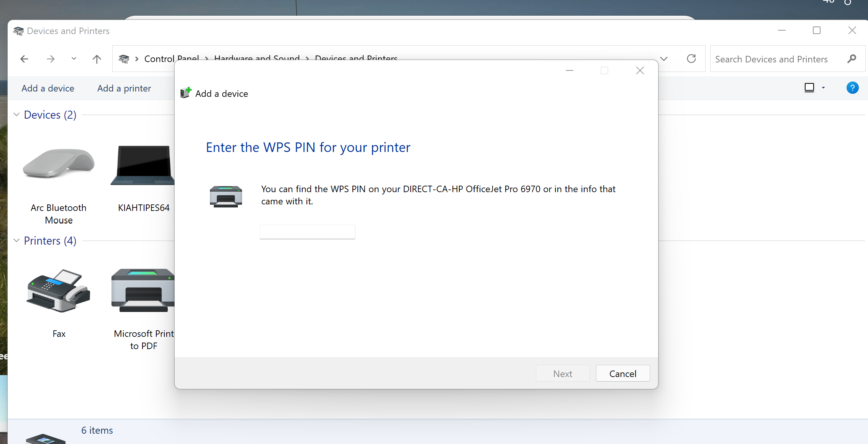Refresh the Devices and Printers view
Screen dimensions: 868x444
point(691,59)
